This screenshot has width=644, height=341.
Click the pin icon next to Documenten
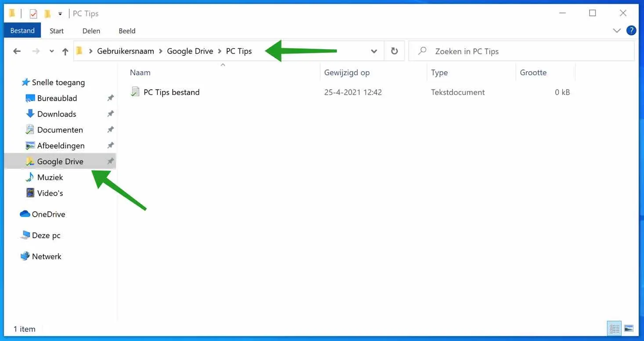pos(111,130)
